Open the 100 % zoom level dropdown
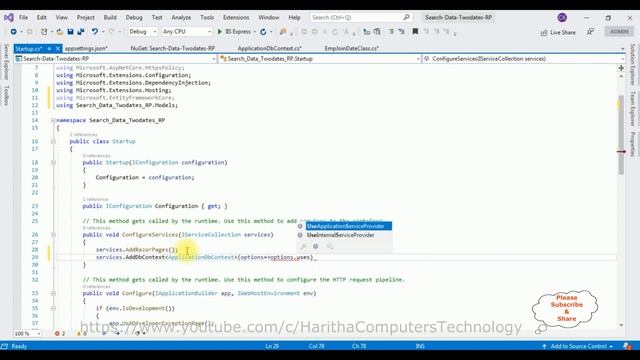Image resolution: width=640 pixels, height=360 pixels. coord(27,333)
